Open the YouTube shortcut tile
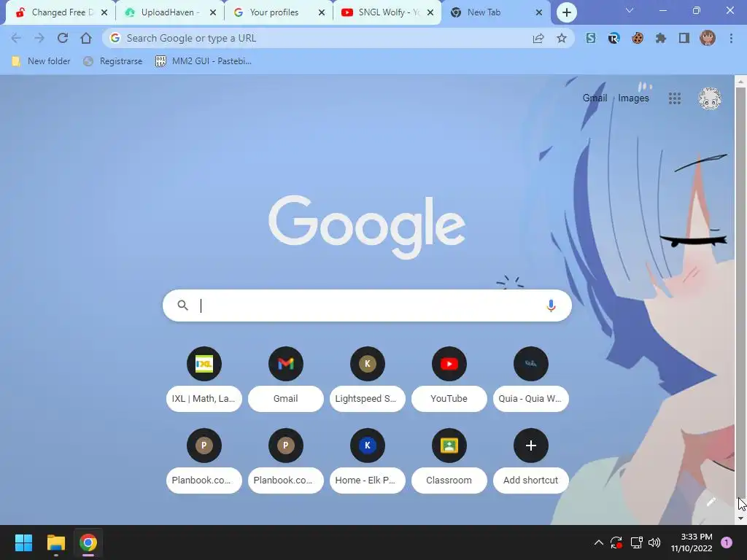This screenshot has width=747, height=560. coord(449,378)
